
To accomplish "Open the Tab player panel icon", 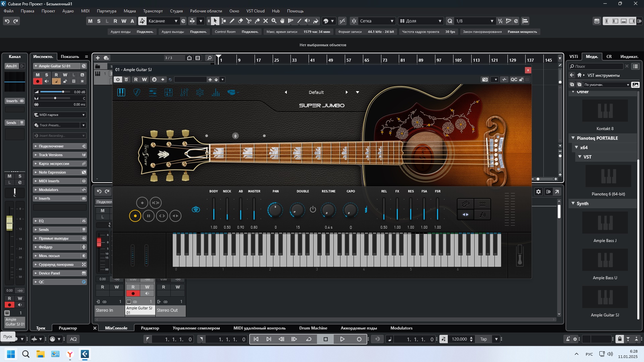I will tap(153, 92).
